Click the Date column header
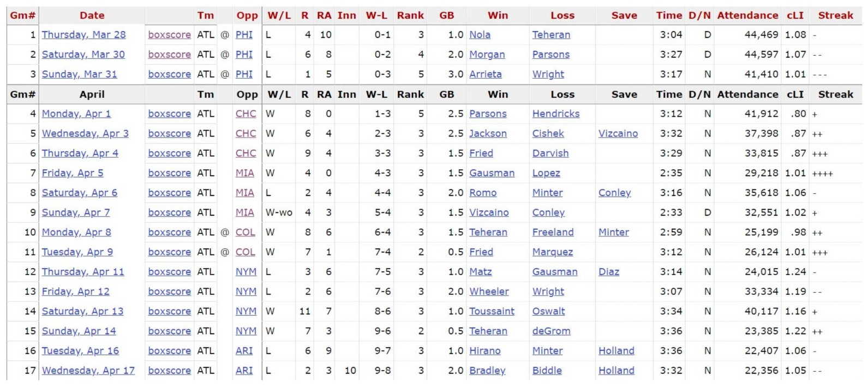Viewport: 868px width, 386px height. pyautogui.click(x=92, y=16)
